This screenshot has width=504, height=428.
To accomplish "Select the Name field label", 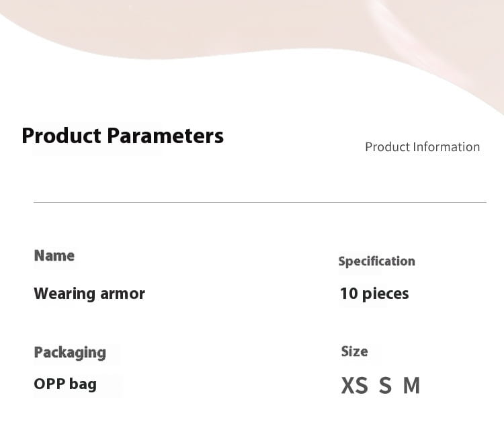I will 54,255.
